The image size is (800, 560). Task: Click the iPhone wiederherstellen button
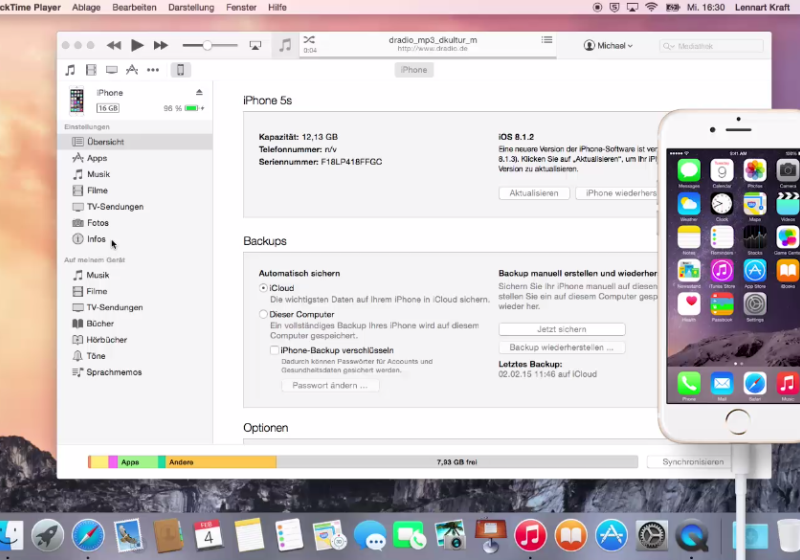(617, 193)
